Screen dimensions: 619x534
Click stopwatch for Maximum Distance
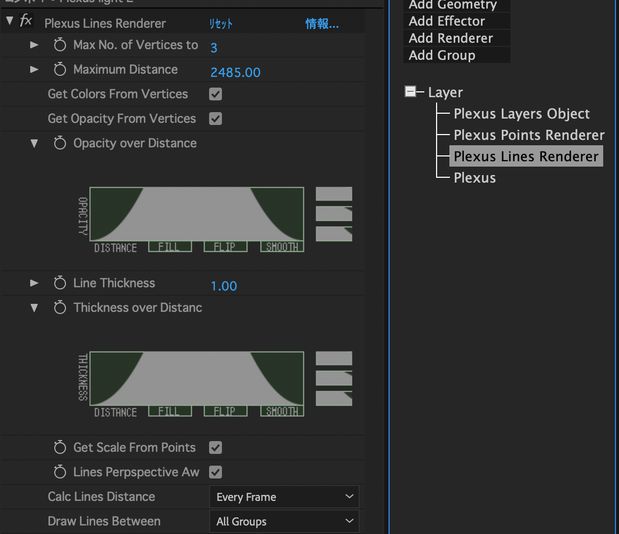tap(60, 69)
